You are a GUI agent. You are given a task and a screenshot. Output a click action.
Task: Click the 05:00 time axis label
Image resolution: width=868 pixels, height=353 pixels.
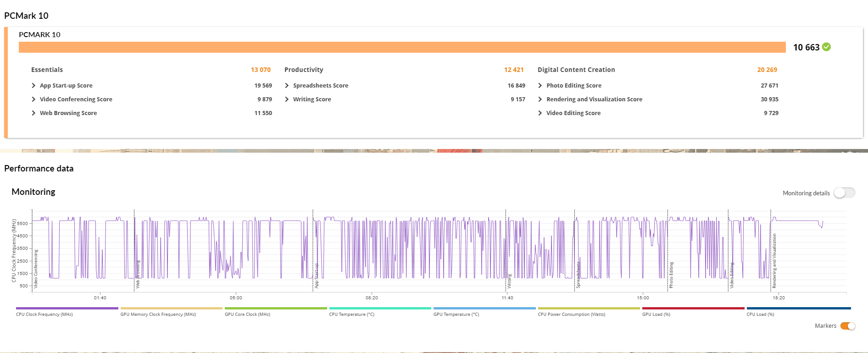click(x=236, y=298)
